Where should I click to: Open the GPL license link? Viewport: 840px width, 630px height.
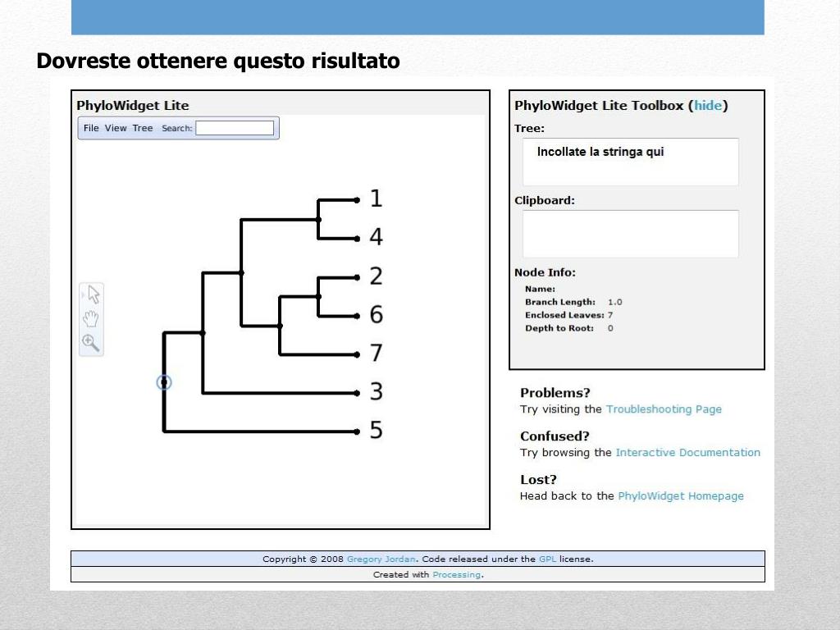pyautogui.click(x=547, y=559)
